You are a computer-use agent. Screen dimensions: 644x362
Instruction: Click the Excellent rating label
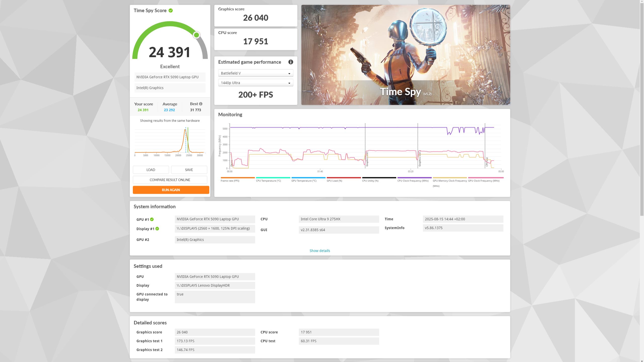(x=170, y=67)
